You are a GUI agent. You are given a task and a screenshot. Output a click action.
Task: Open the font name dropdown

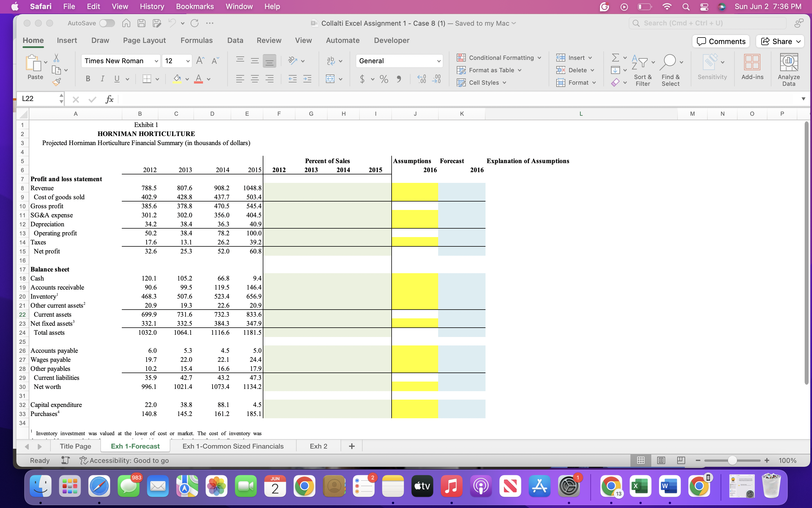[x=156, y=61]
